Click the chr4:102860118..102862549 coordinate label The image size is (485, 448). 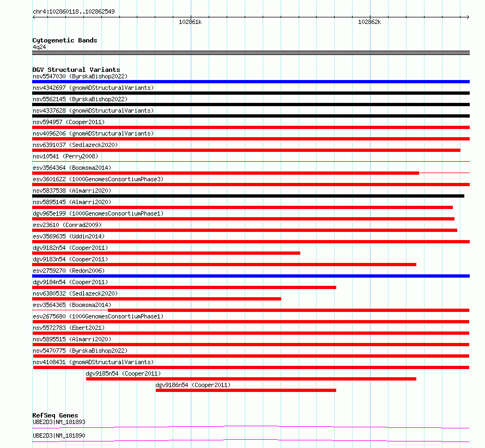(x=74, y=11)
